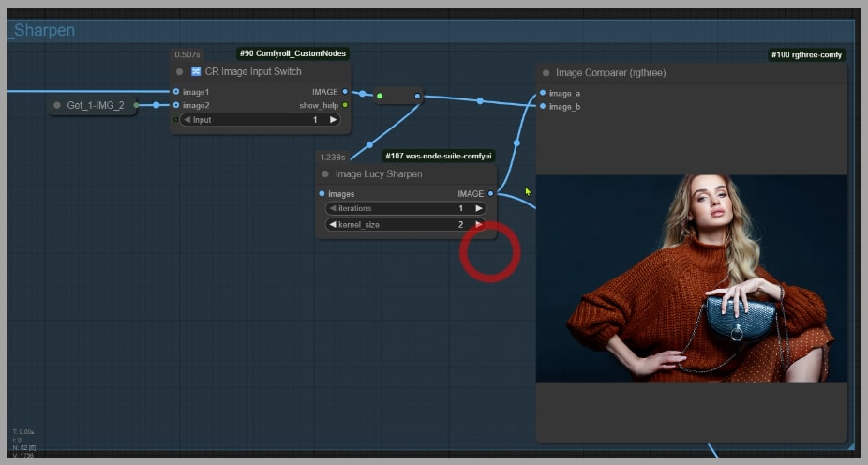Click the show_help output socket
The width and height of the screenshot is (868, 465).
[x=345, y=105]
